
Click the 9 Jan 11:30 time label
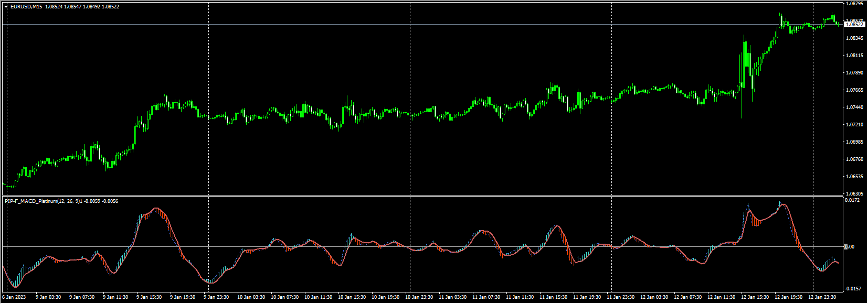click(x=115, y=297)
